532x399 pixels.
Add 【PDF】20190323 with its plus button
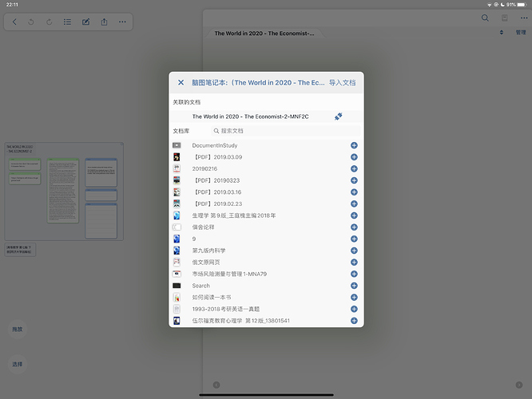click(354, 180)
